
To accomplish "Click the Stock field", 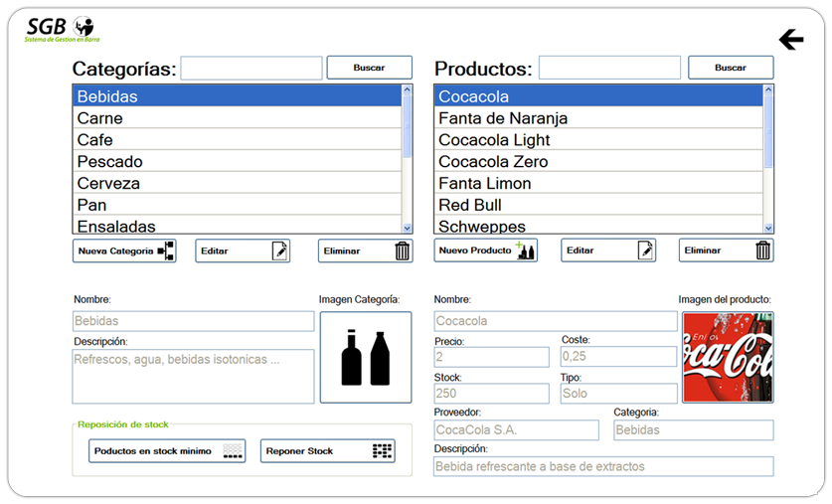I will click(x=491, y=394).
